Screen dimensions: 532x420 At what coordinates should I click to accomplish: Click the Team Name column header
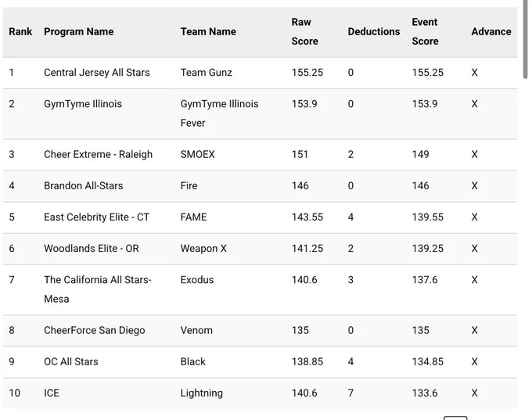(208, 31)
